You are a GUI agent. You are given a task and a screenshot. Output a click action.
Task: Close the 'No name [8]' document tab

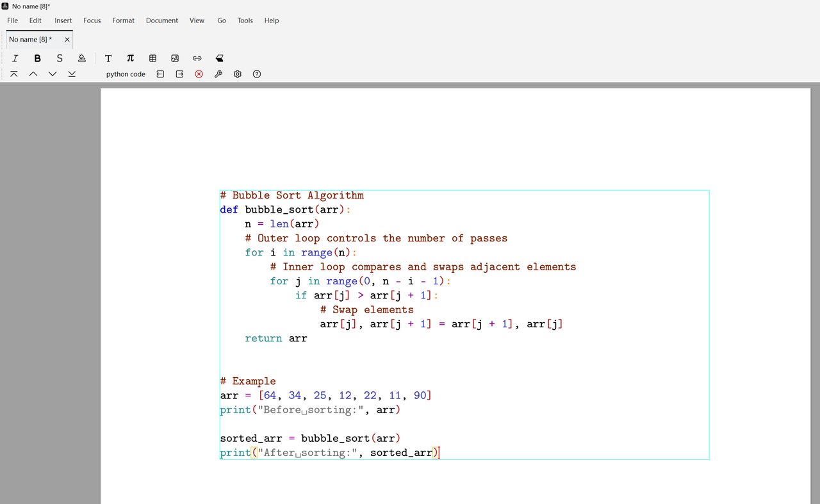click(x=67, y=40)
